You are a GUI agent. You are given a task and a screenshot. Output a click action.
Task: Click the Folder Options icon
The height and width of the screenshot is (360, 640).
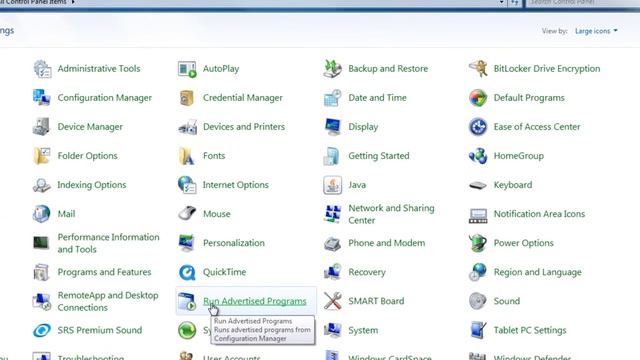tap(42, 156)
